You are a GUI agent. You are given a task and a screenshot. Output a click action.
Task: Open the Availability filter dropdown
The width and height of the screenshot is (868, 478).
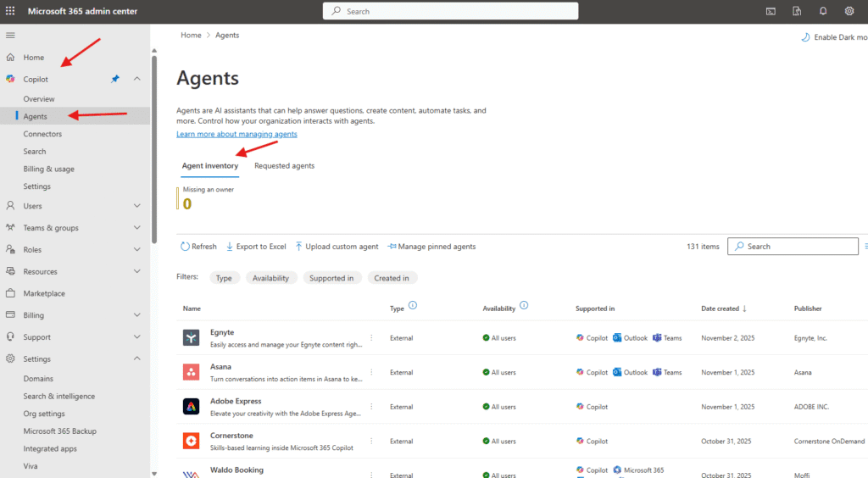coord(271,278)
